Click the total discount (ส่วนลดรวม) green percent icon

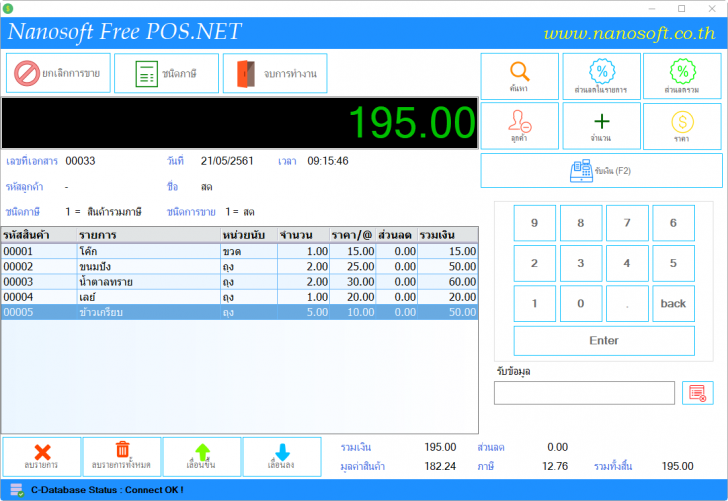(682, 71)
